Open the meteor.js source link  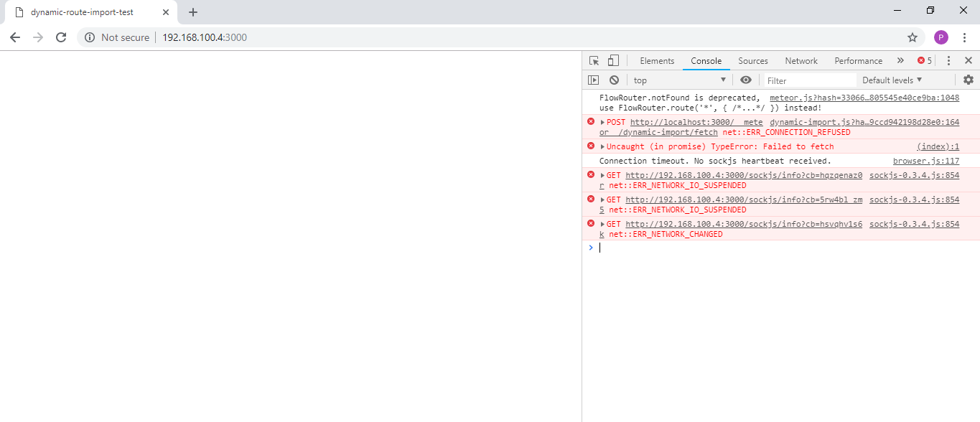(864, 98)
